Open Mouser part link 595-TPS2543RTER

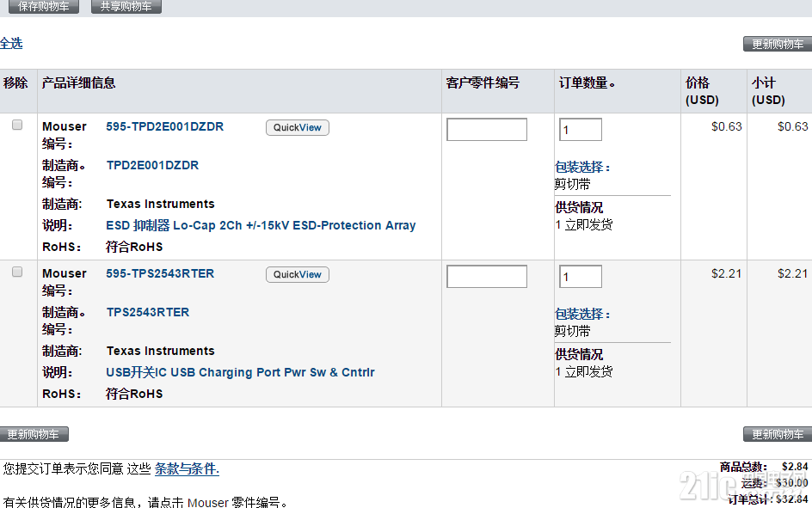(x=160, y=273)
